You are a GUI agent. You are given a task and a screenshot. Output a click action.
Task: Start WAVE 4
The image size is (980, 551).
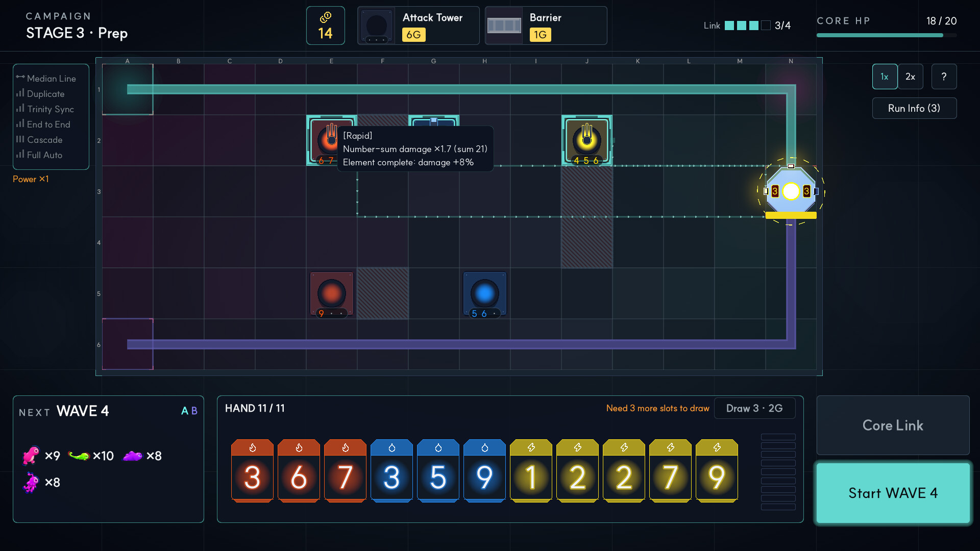click(893, 493)
